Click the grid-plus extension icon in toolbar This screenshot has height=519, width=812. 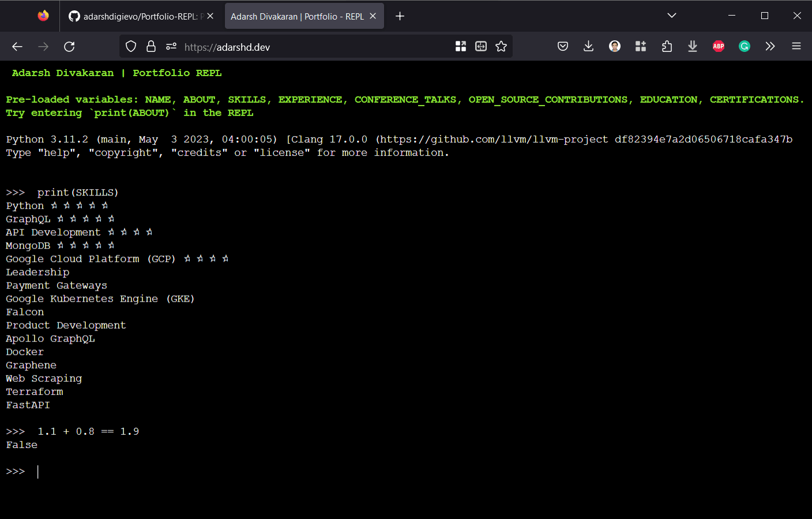(x=641, y=47)
